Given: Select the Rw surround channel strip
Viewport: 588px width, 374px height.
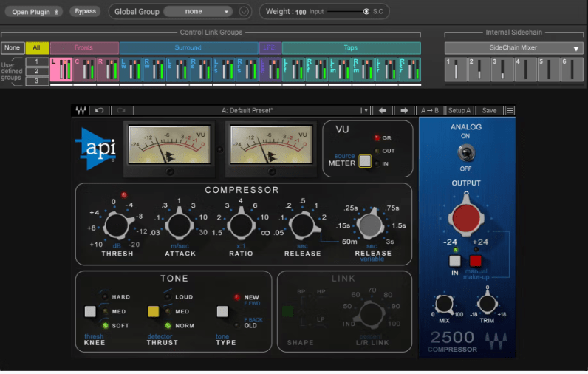Looking at the screenshot, I should pos(154,69).
